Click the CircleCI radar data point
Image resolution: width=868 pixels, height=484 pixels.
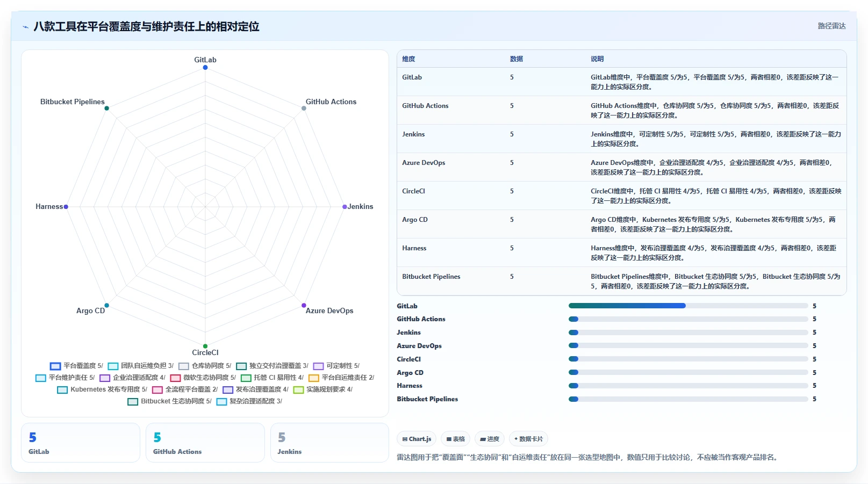(x=205, y=346)
